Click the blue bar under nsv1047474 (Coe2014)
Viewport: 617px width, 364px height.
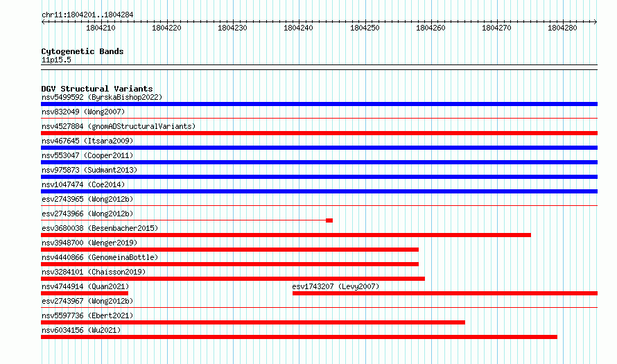pos(319,191)
